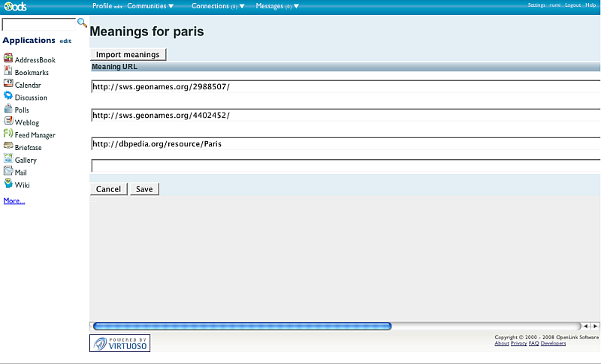Click the Gallery icon

(8, 159)
